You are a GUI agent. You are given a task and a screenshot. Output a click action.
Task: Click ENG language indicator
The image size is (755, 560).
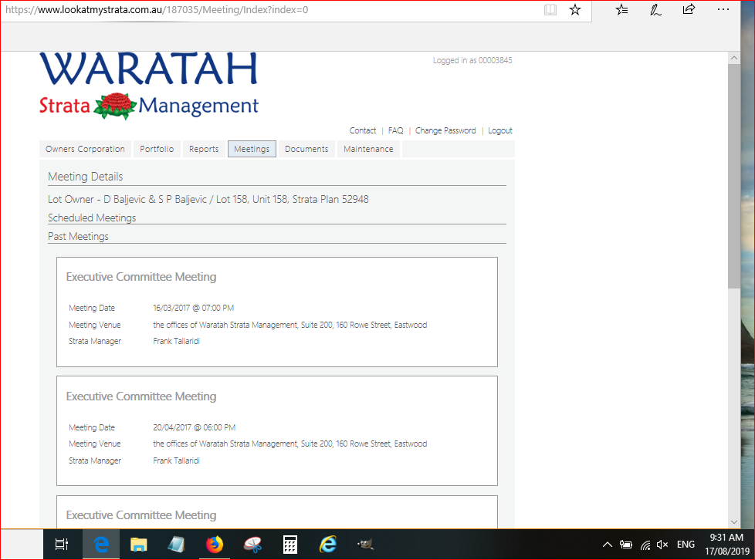tap(686, 545)
